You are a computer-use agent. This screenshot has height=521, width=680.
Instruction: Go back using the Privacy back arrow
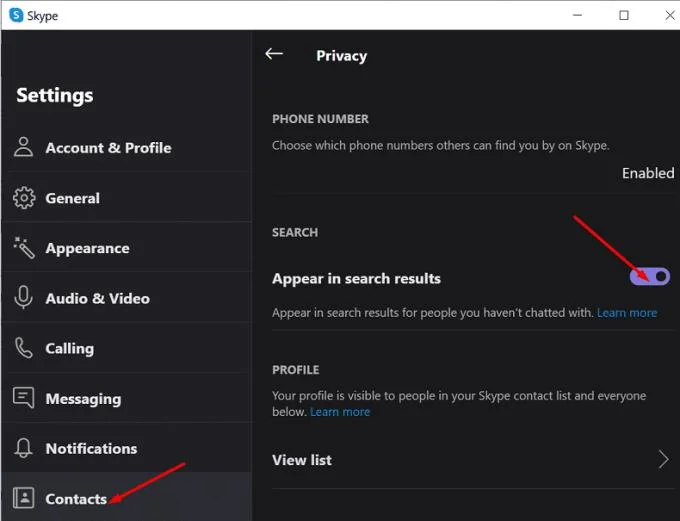click(x=274, y=54)
